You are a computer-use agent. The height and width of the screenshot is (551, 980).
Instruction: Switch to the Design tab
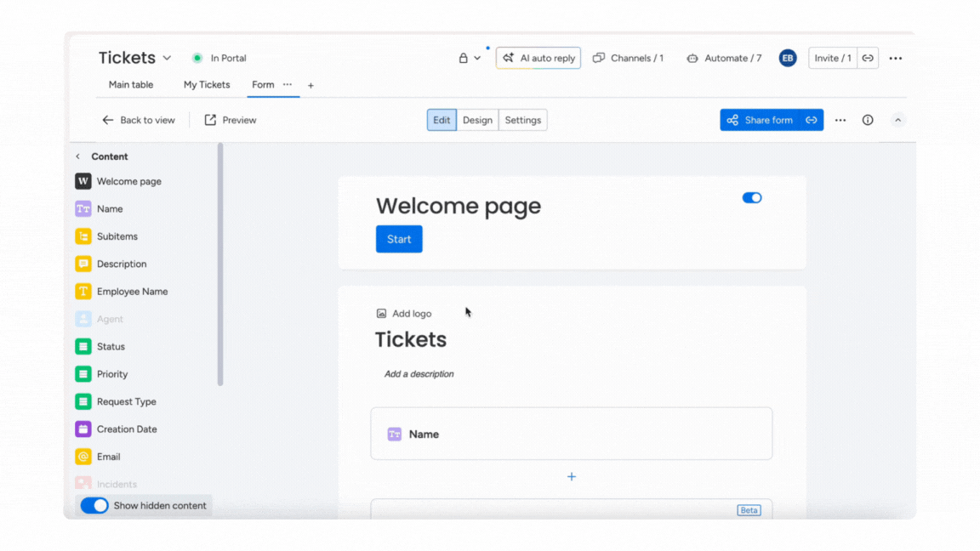[x=477, y=120]
